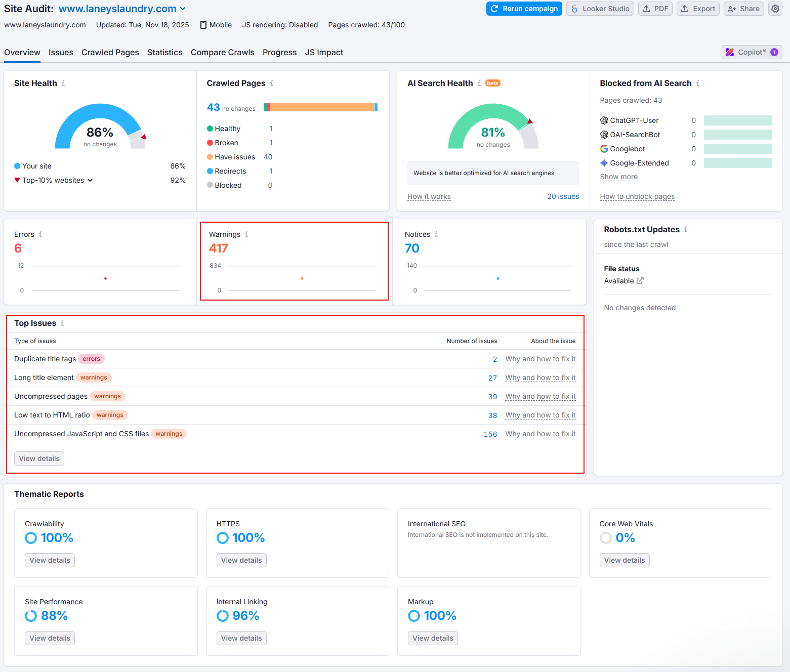Open the 20 issues link
Screen dimensions: 790x672
coord(563,197)
